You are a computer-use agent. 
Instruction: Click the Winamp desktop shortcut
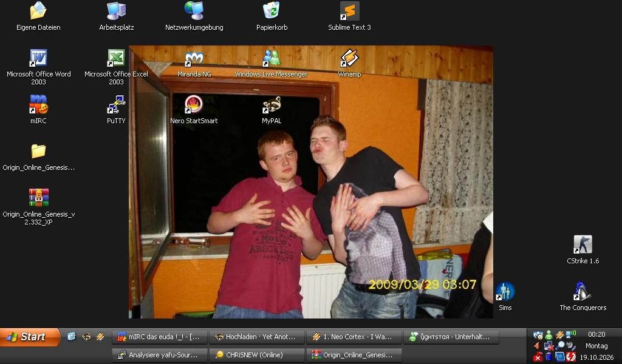tap(349, 63)
